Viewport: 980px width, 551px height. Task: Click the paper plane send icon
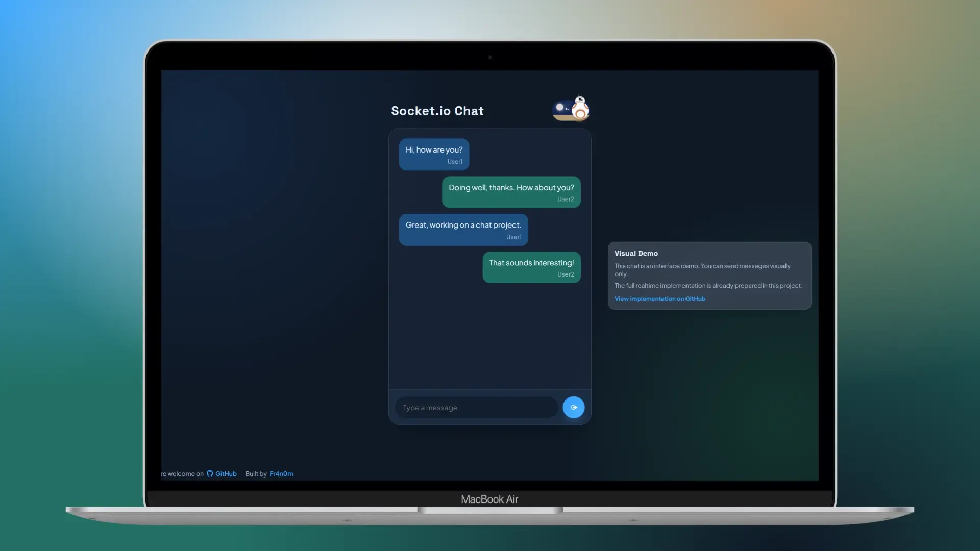573,407
